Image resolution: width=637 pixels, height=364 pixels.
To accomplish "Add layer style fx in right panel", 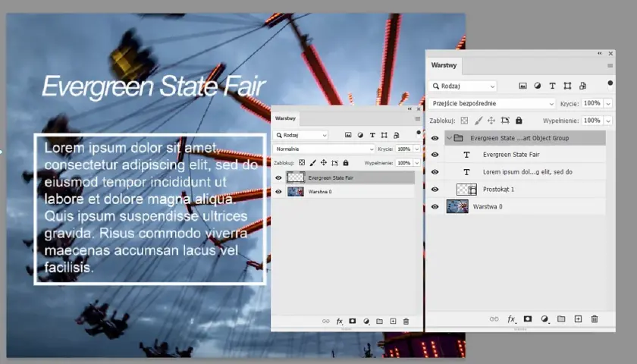I will [511, 319].
